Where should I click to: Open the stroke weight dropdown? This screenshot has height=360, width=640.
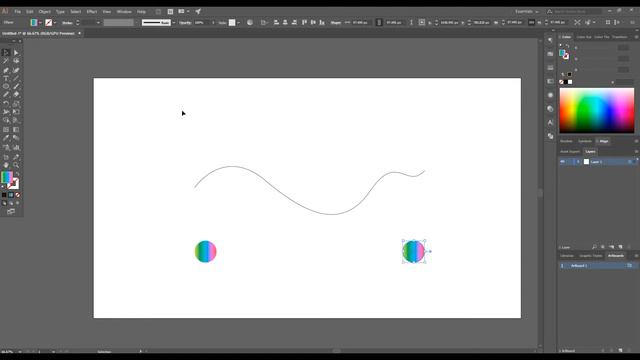(98, 23)
